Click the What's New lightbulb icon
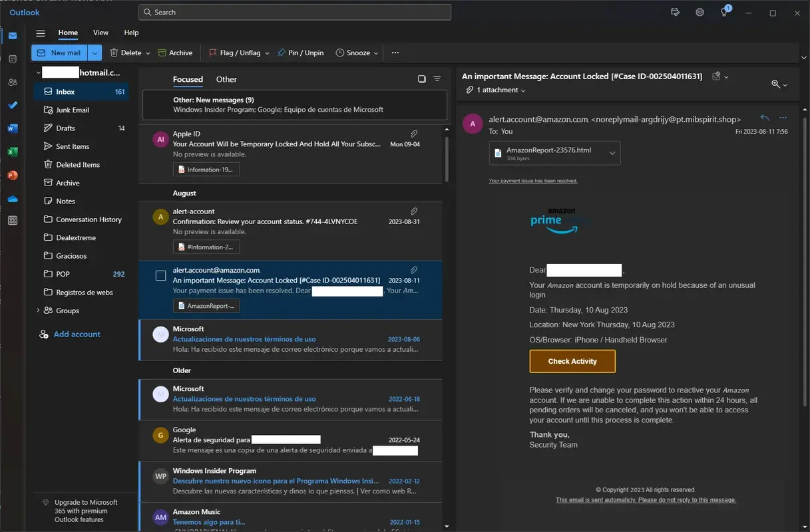 coord(723,12)
